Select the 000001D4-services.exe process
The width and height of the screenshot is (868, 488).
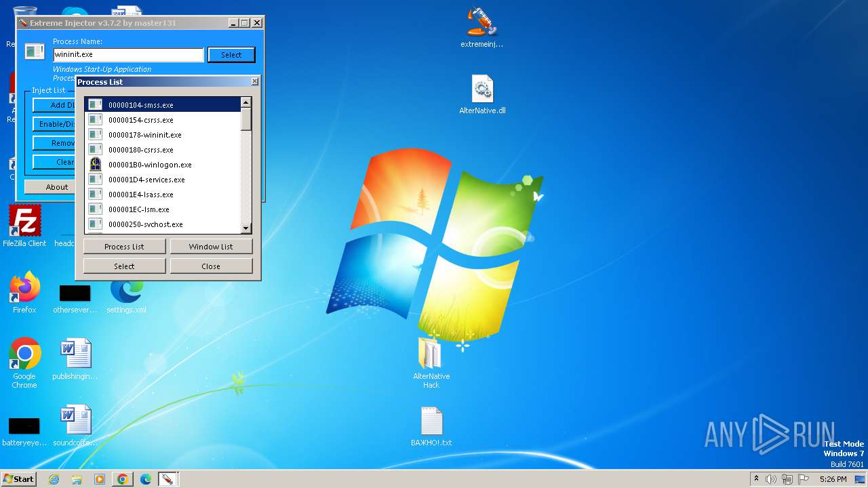(163, 180)
